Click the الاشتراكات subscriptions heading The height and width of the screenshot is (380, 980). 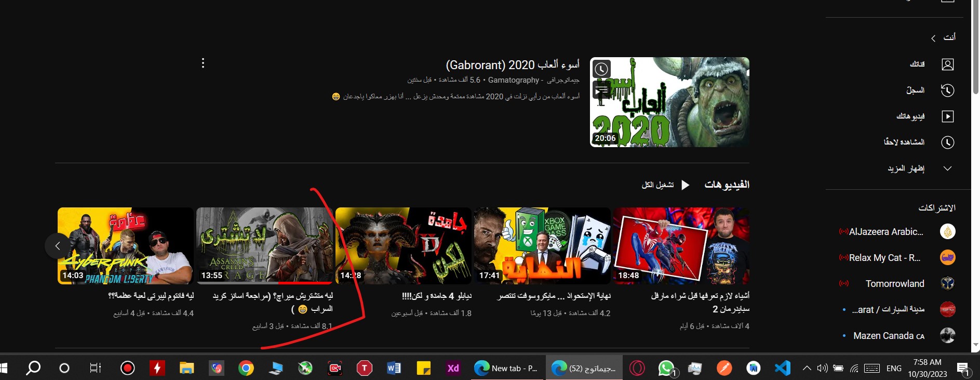[x=937, y=208]
